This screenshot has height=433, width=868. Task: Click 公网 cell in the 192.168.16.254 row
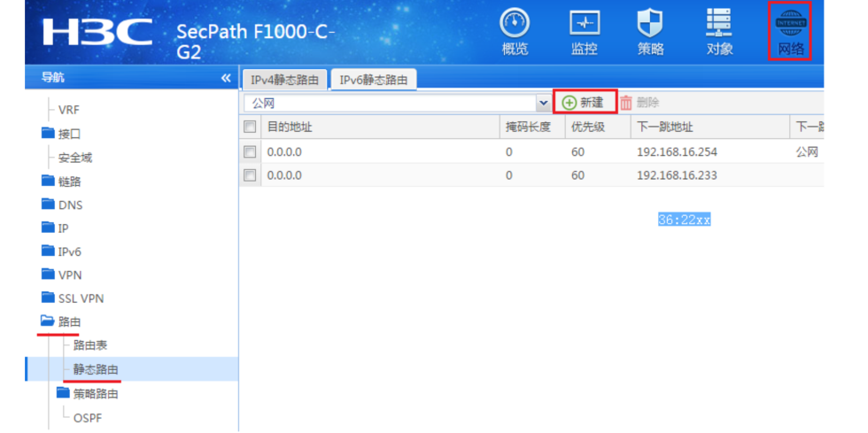coord(807,151)
